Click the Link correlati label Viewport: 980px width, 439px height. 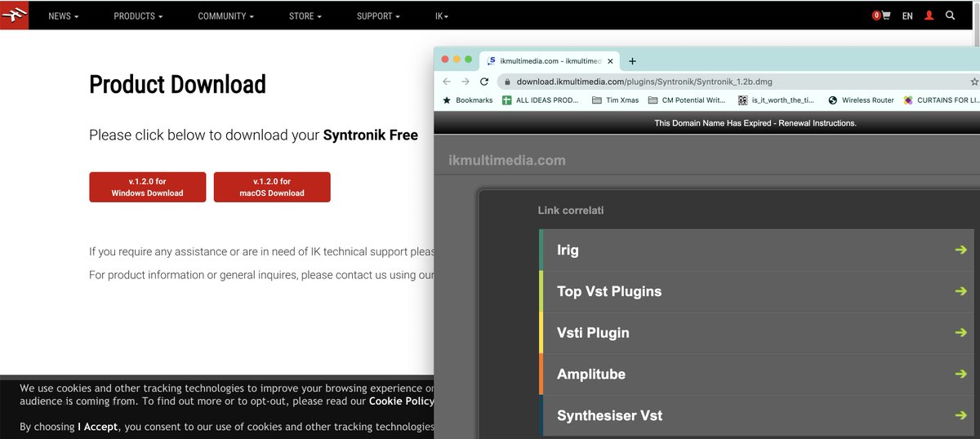click(571, 211)
